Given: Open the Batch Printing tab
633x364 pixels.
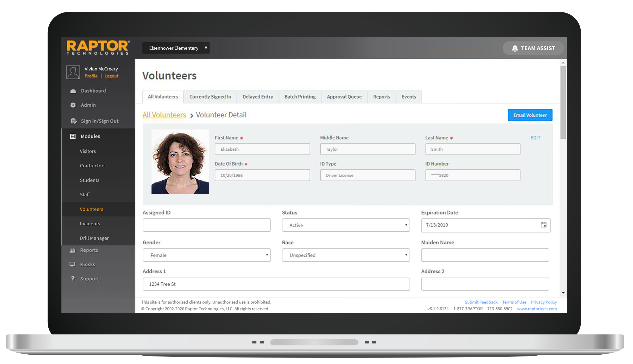Looking at the screenshot, I should click(300, 97).
